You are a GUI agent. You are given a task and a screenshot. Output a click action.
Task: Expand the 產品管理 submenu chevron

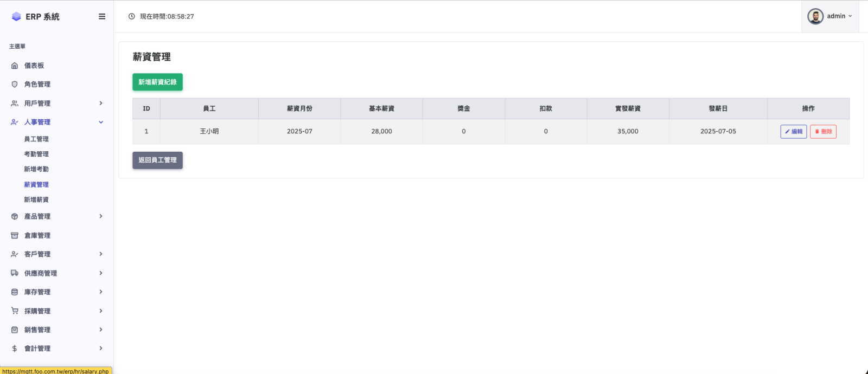coord(101,216)
